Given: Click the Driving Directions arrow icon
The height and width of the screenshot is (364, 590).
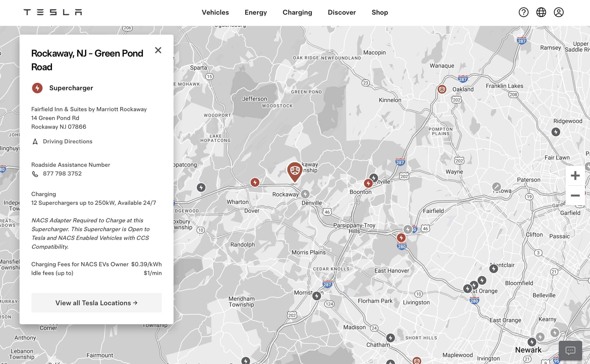Looking at the screenshot, I should click(x=35, y=142).
